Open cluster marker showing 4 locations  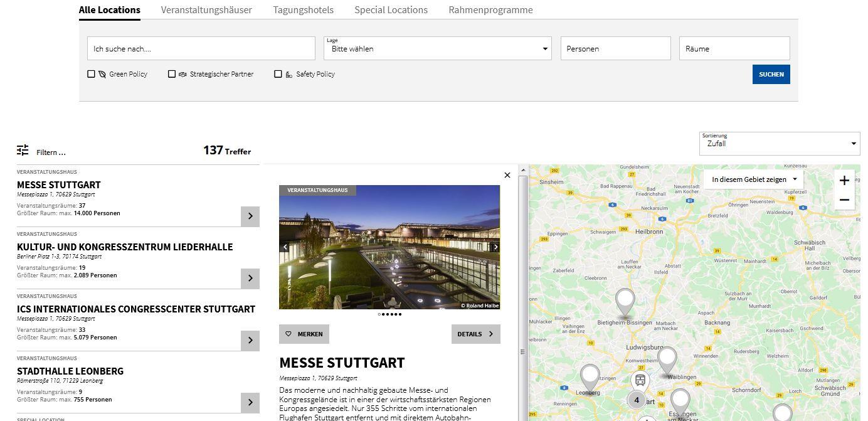pos(637,400)
